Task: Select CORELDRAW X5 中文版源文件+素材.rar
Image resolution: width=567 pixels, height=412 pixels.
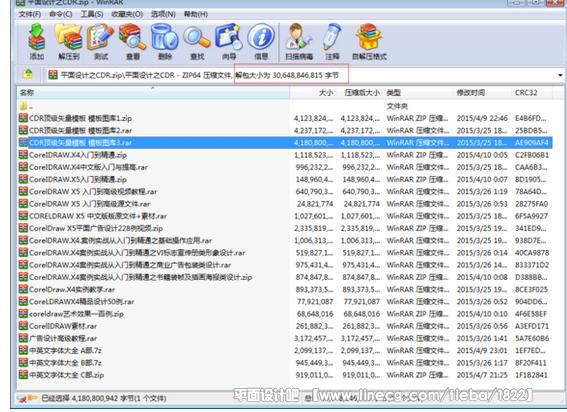Action: point(98,216)
